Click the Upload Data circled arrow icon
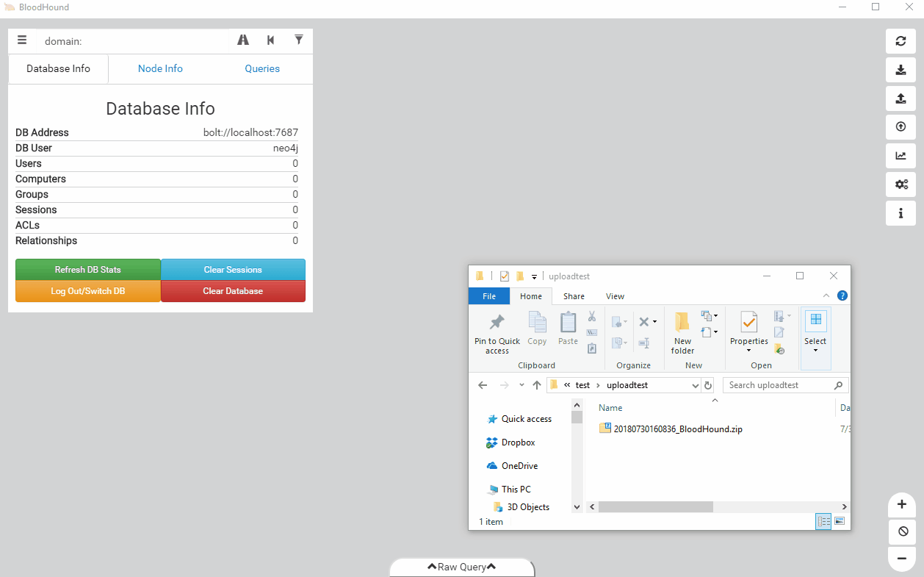Image resolution: width=924 pixels, height=577 pixels. 900,127
